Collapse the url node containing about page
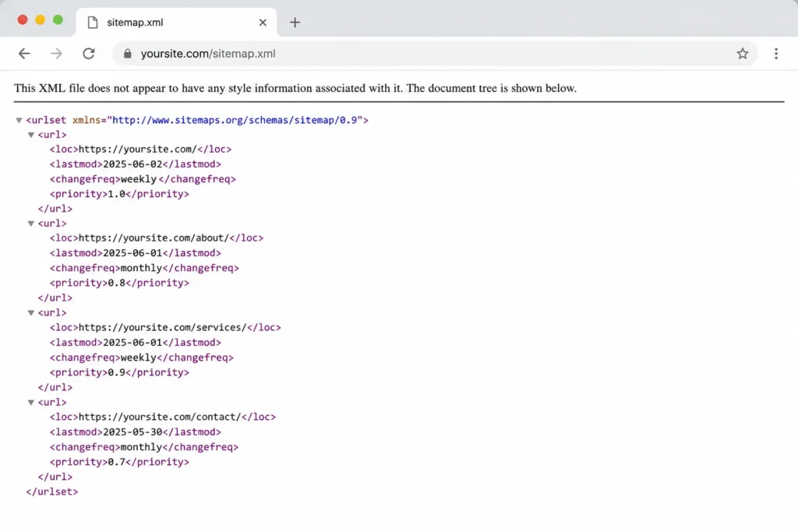The image size is (798, 532). click(31, 224)
